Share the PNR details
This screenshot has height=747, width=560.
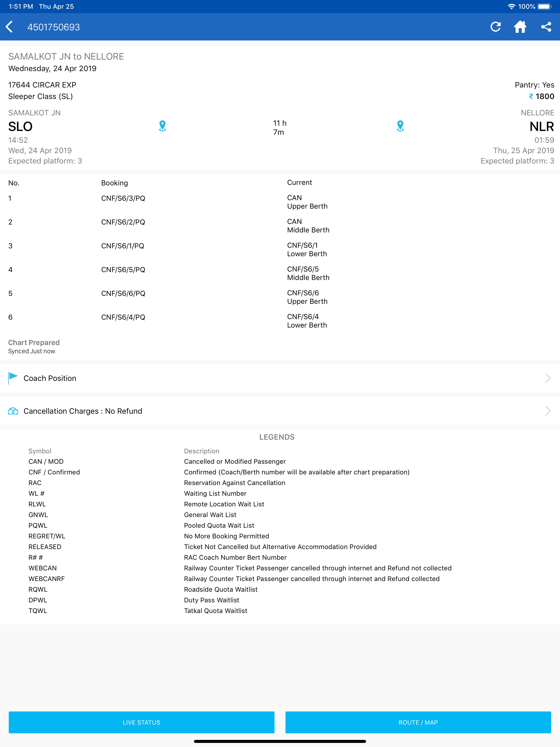(546, 27)
